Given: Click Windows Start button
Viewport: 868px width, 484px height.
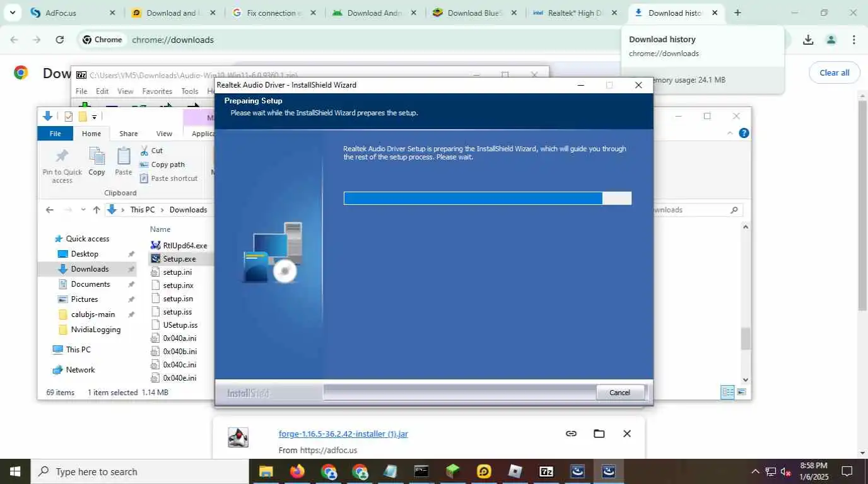Looking at the screenshot, I should pos(15,471).
